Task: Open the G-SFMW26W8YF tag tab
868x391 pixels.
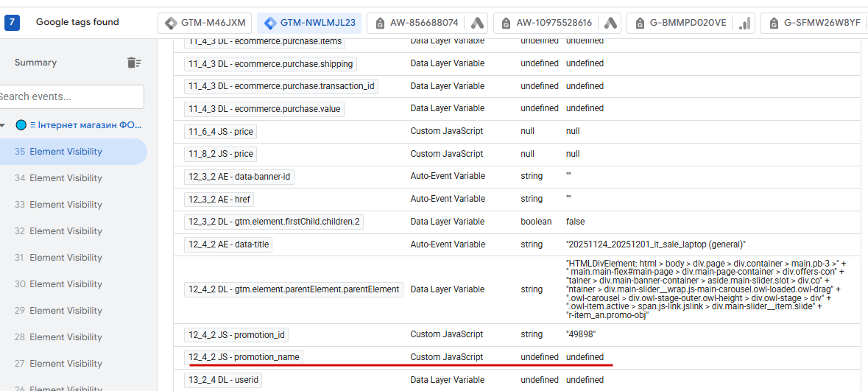Action: (814, 23)
